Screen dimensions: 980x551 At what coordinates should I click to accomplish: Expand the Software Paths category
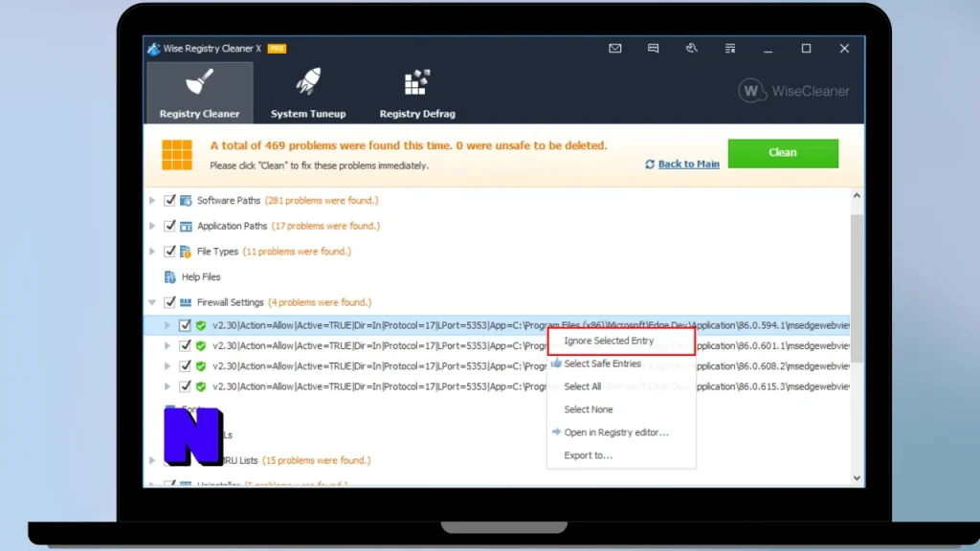pyautogui.click(x=152, y=201)
